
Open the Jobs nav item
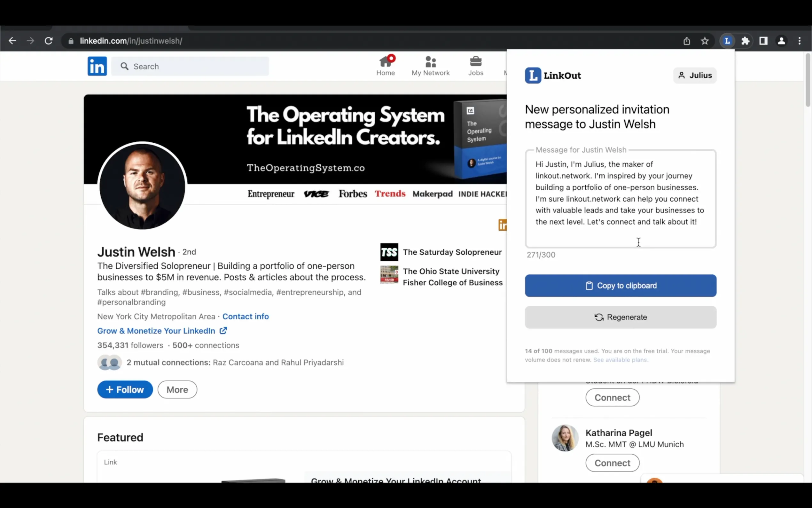[476, 66]
